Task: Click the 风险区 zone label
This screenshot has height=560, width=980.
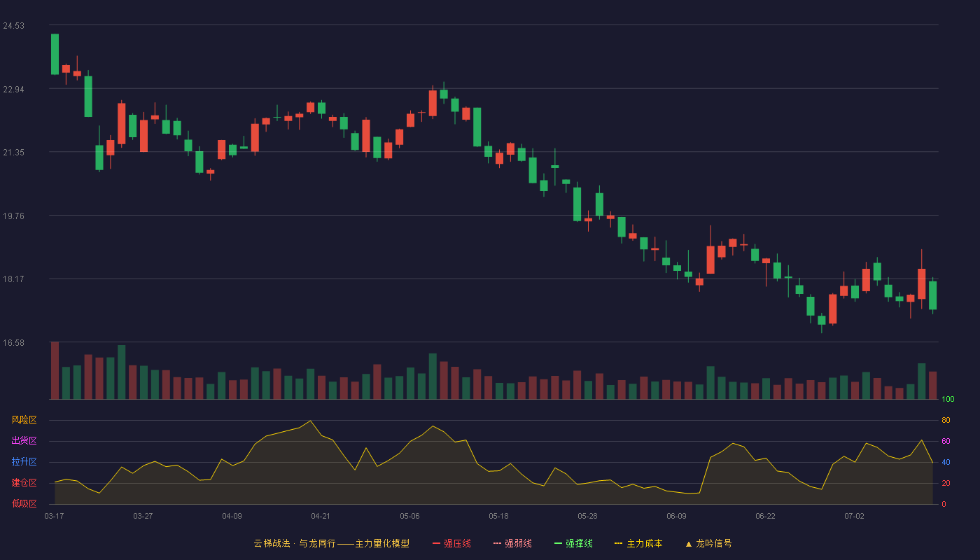Action: 24,420
